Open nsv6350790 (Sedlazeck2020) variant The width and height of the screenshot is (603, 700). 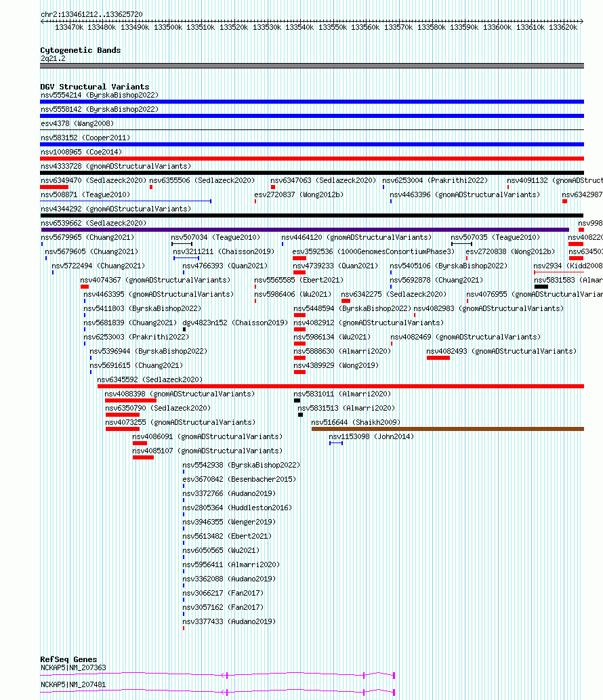[x=158, y=409]
